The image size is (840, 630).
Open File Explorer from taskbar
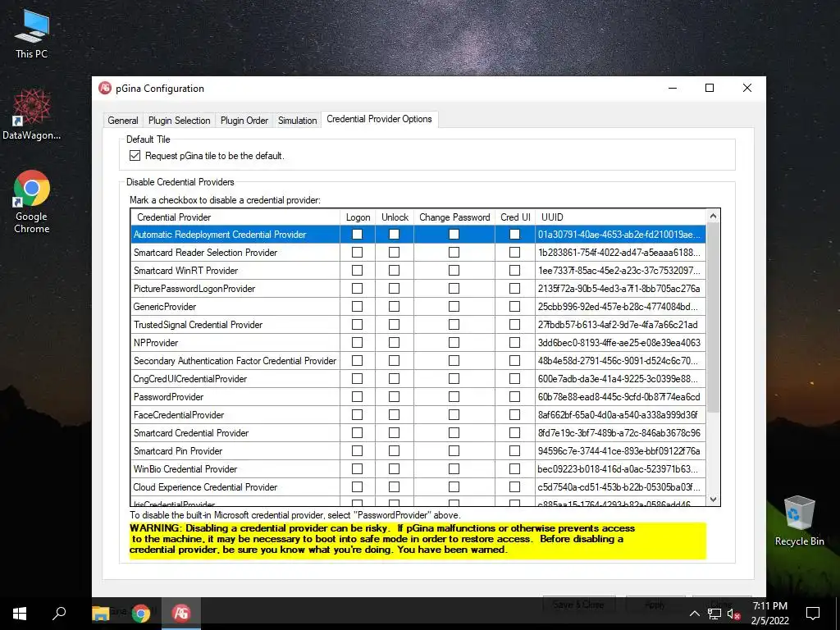(x=101, y=614)
